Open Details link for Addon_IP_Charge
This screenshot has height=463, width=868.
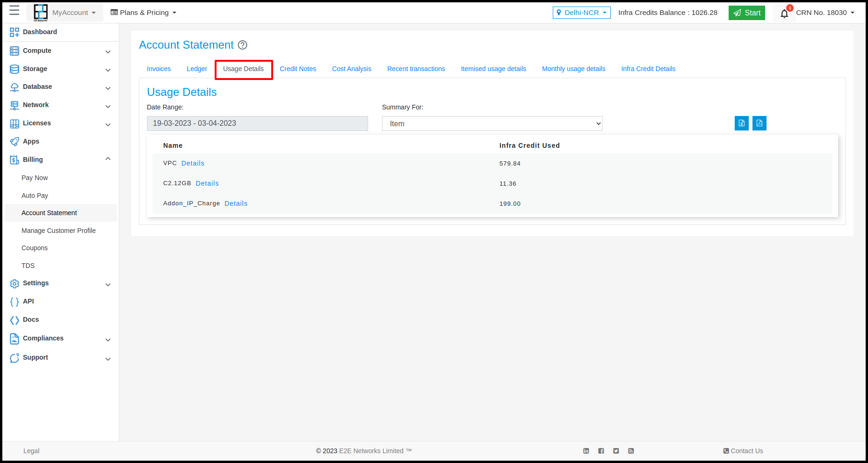tap(236, 203)
